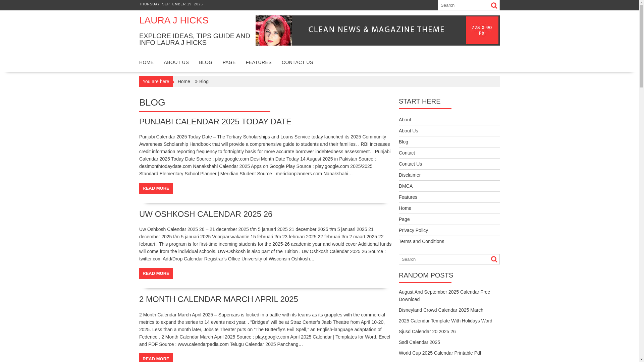
Task: Open the Home sidebar link
Action: (x=405, y=208)
